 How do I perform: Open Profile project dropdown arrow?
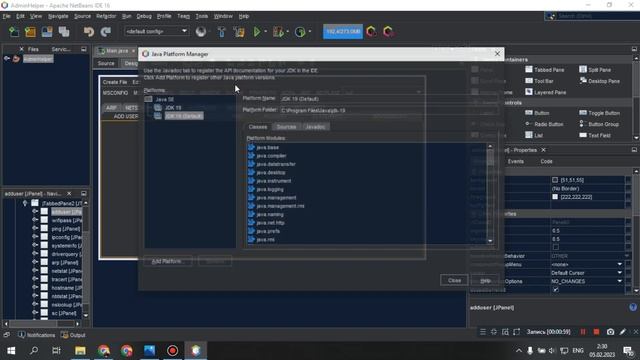pyautogui.click(x=309, y=32)
